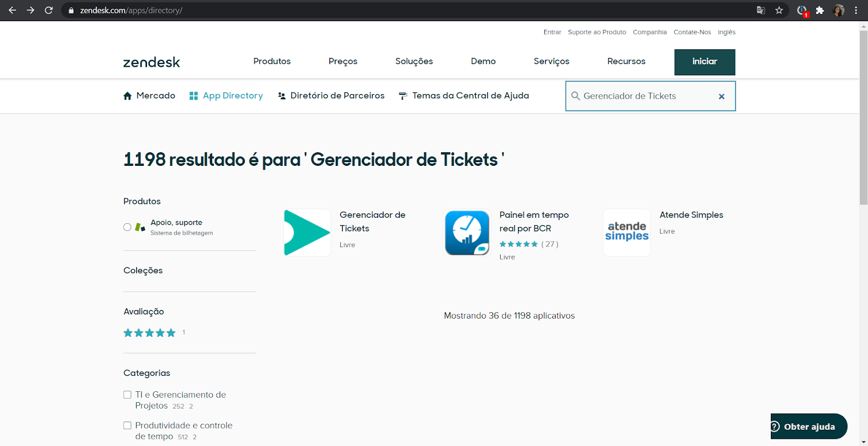
Task: Open Diretório de Parceiros tab
Action: pos(331,96)
